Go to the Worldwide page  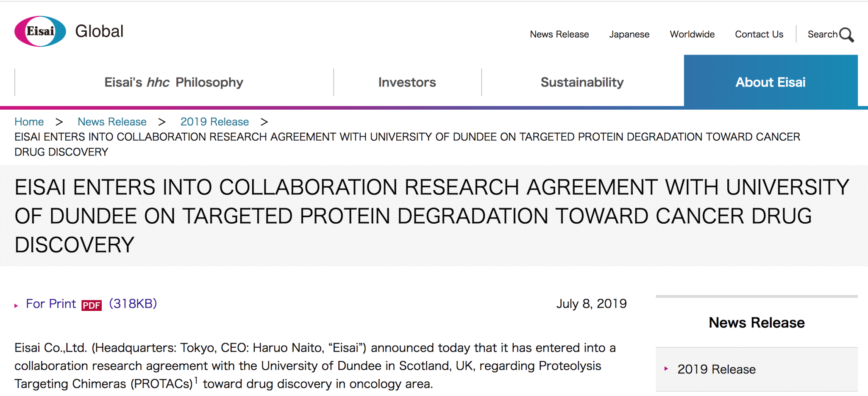(x=692, y=34)
